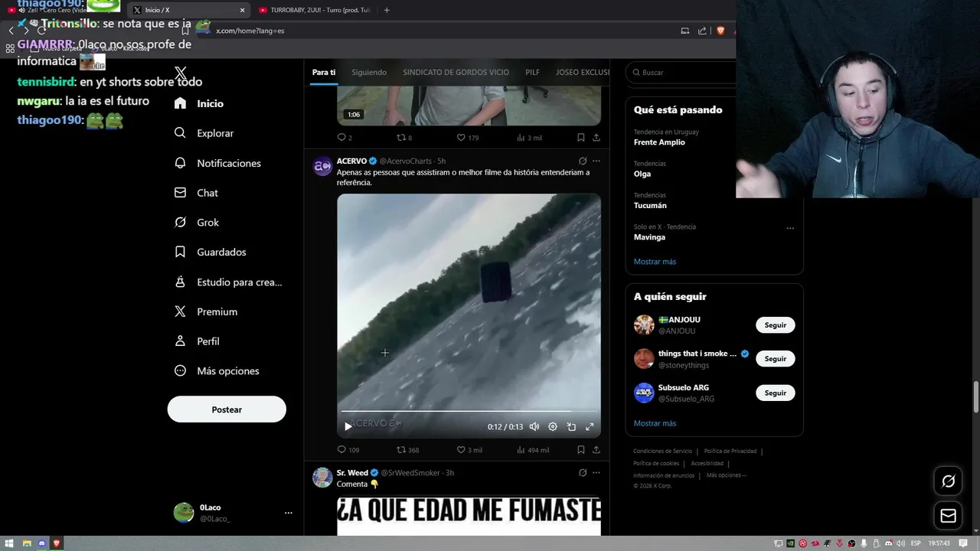
Task: Open Grok from the sidebar menu
Action: click(196, 222)
